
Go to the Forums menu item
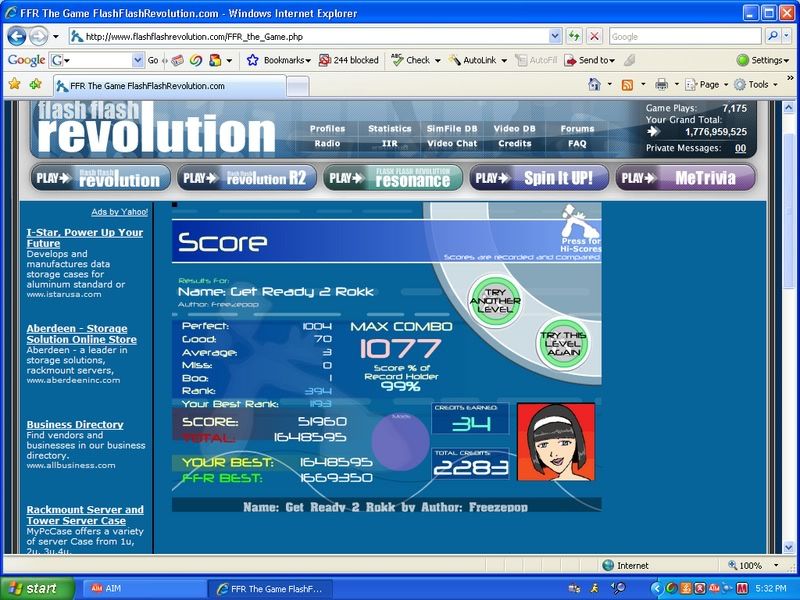[577, 129]
